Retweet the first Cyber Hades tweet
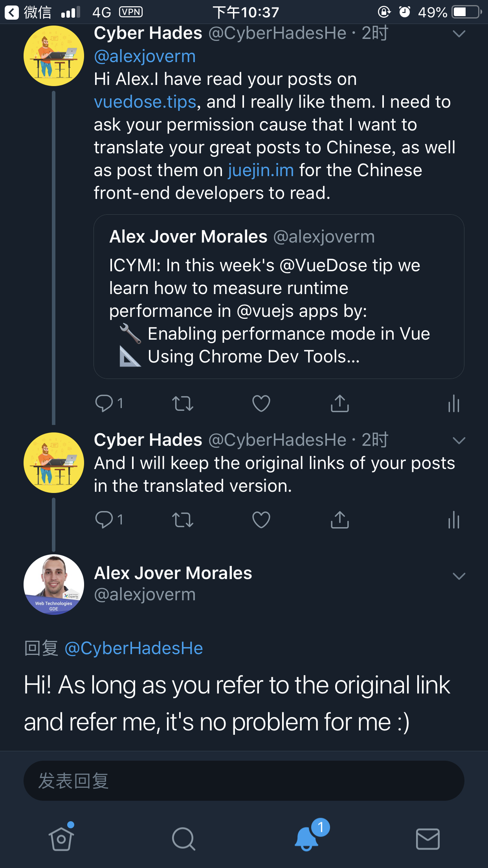The image size is (488, 868). pos(183,404)
